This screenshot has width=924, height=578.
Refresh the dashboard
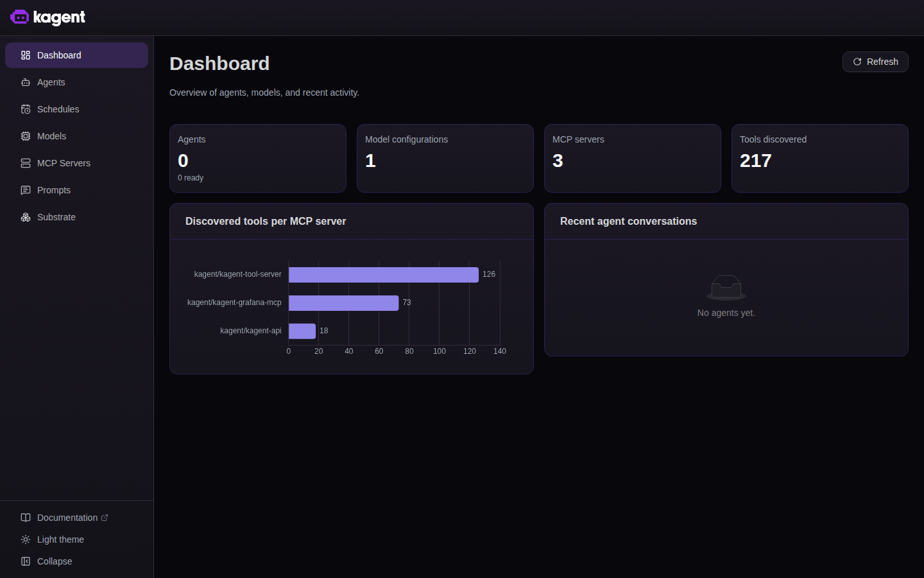(875, 62)
